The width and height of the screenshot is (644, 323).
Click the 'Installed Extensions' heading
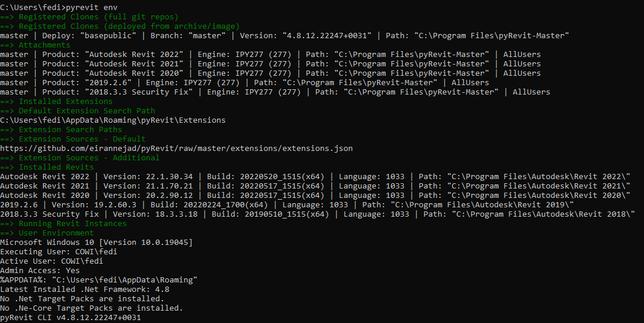pyautogui.click(x=66, y=101)
